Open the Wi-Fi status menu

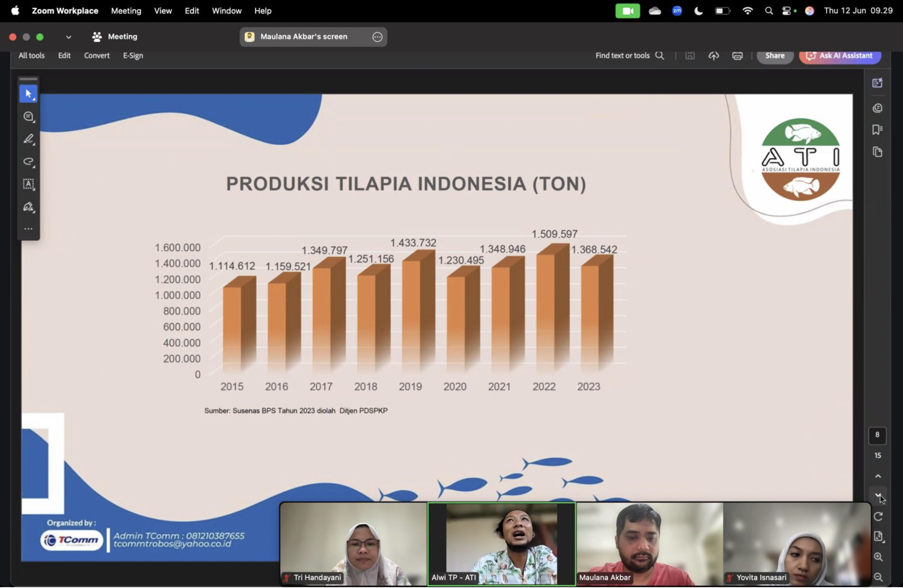point(747,11)
